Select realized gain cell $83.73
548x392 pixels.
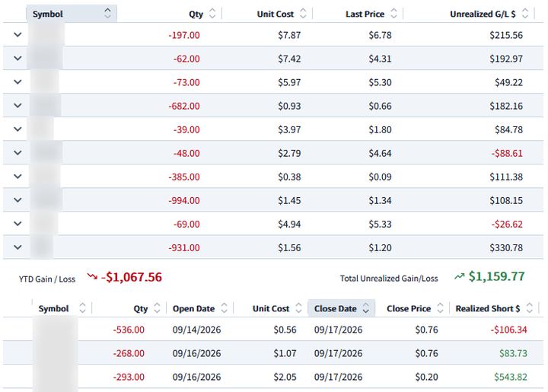513,353
